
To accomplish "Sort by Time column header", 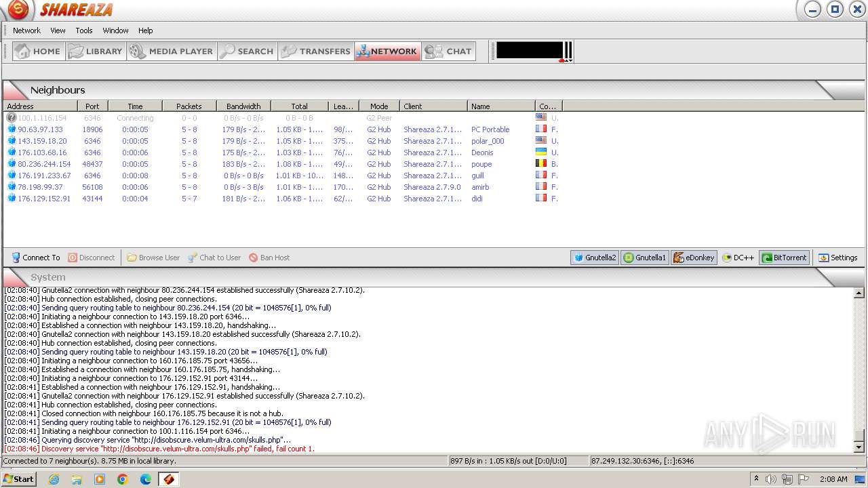I will tap(135, 106).
